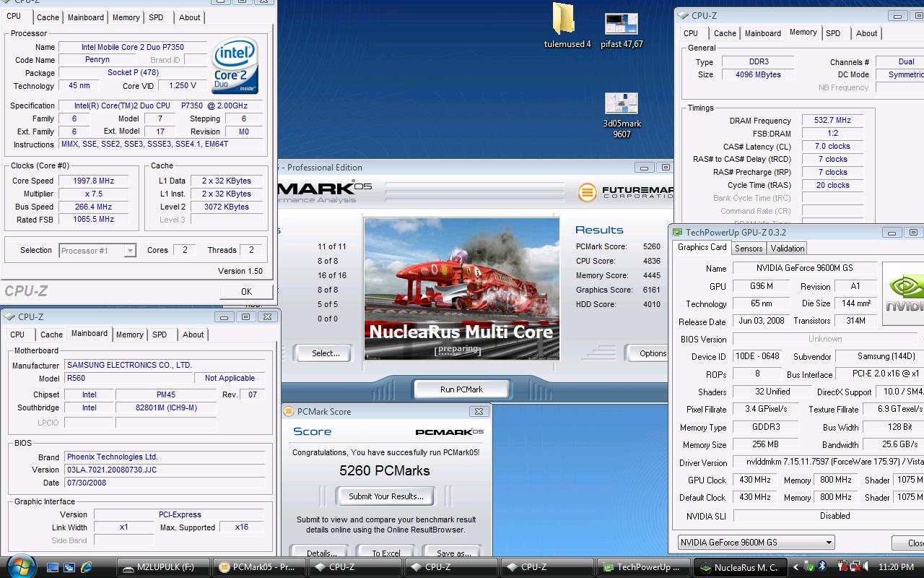The image size is (924, 578).
Task: Open CPU tab in bottom-left CPU-Z window
Action: pos(17,335)
